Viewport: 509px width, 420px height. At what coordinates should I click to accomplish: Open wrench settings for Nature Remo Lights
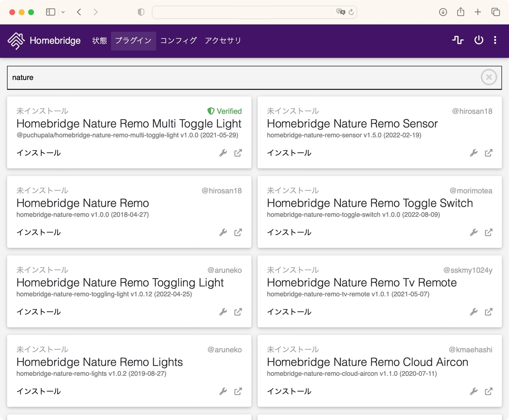pyautogui.click(x=223, y=391)
